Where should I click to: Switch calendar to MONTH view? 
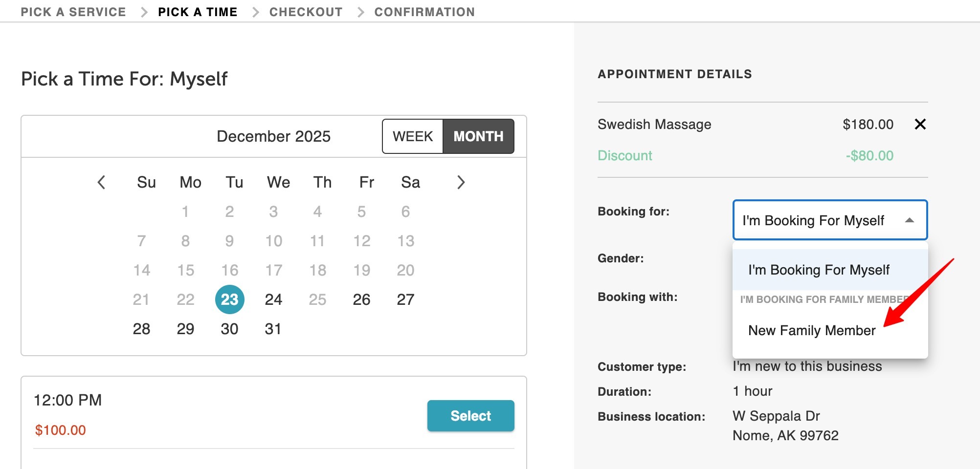[478, 136]
